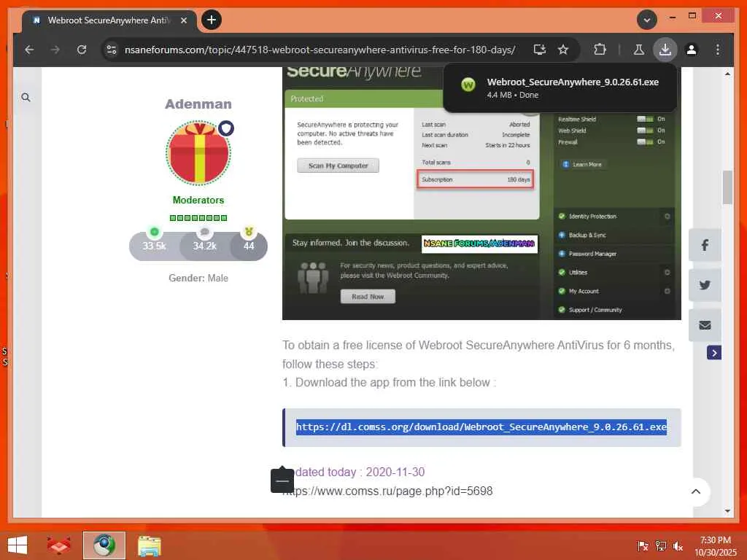Click the page vertical scrollbar thumb

727,187
